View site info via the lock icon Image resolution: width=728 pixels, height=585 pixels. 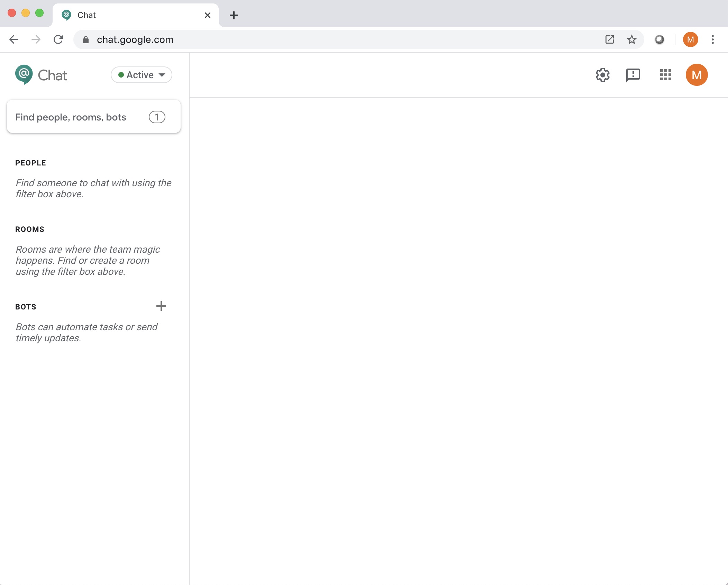click(86, 40)
